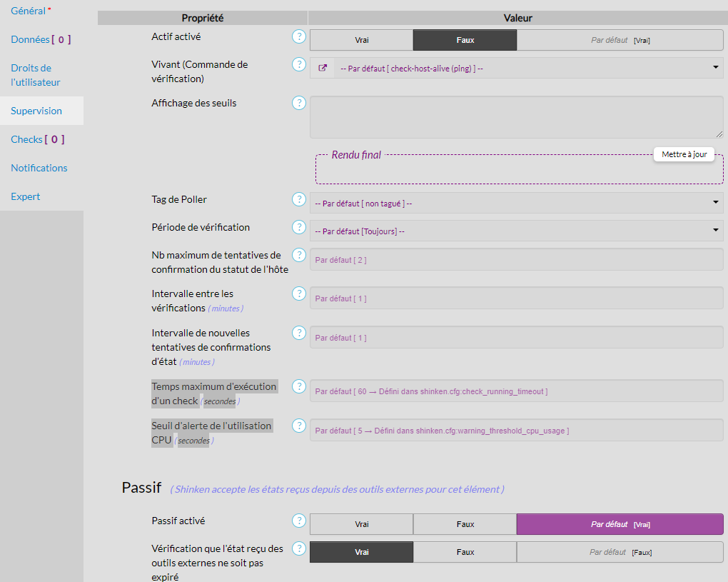Click help icon beside Passif activé
The height and width of the screenshot is (582, 728).
pos(299,521)
